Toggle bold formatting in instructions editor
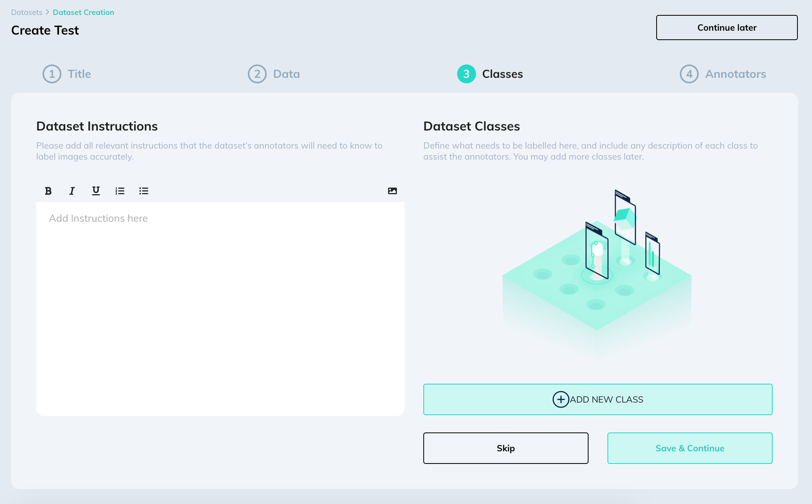 click(48, 191)
